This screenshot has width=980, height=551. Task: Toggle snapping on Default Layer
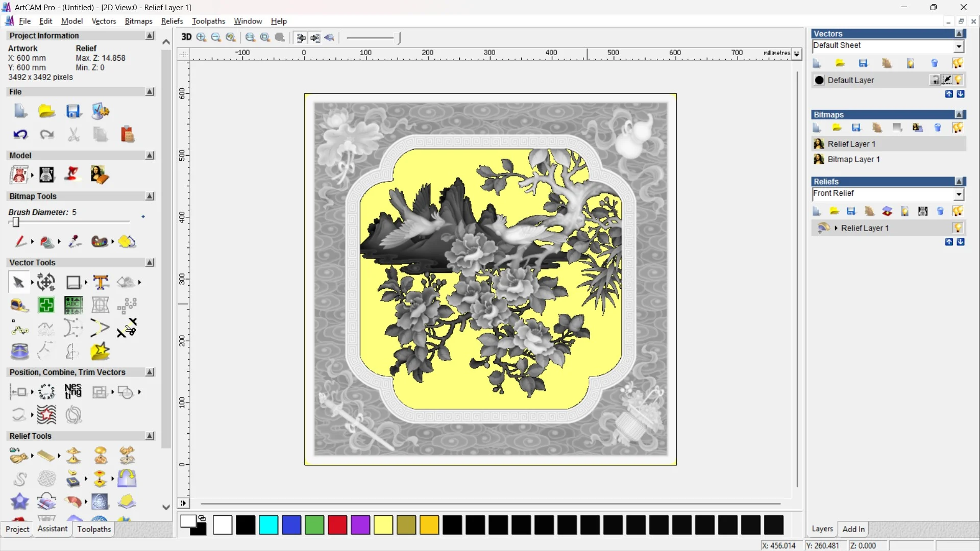[x=946, y=80]
